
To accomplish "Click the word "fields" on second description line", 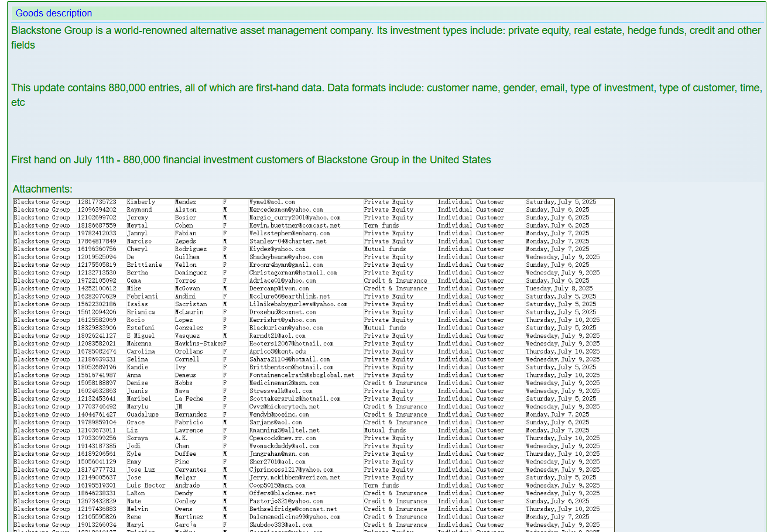I will tap(23, 45).
